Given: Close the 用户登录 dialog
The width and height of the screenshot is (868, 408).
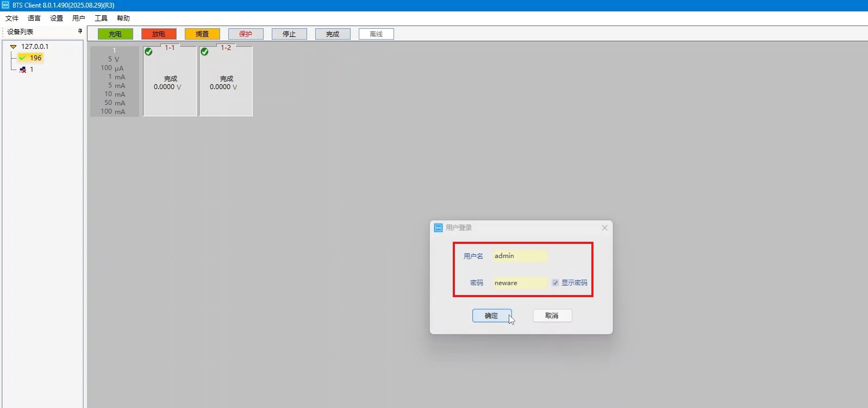Looking at the screenshot, I should tap(604, 228).
